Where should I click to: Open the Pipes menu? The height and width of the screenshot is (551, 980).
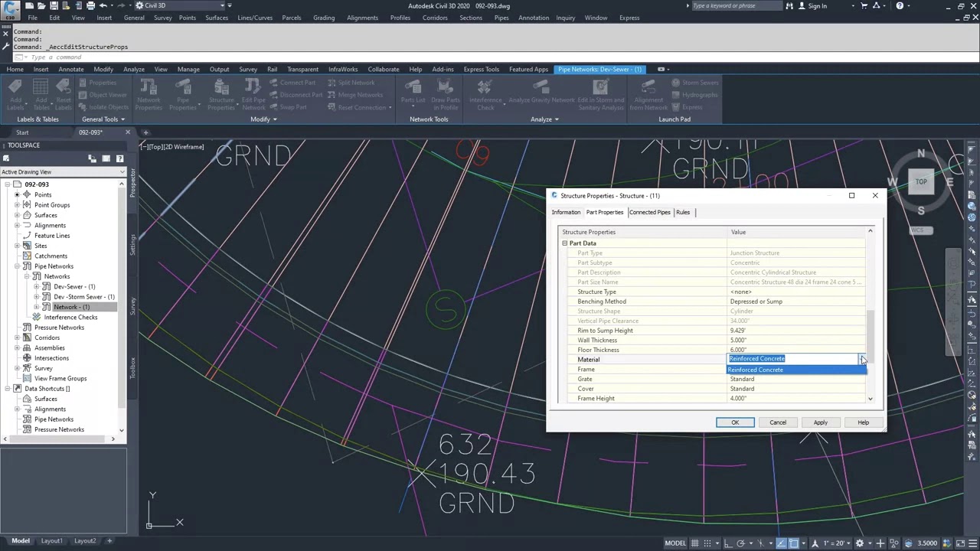coord(501,18)
